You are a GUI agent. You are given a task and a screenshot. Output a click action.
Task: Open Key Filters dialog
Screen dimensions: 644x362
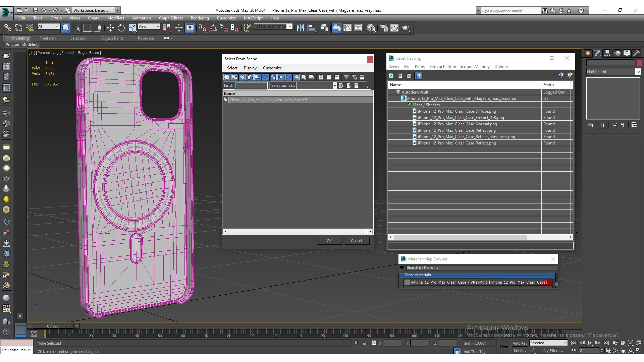pyautogui.click(x=552, y=351)
